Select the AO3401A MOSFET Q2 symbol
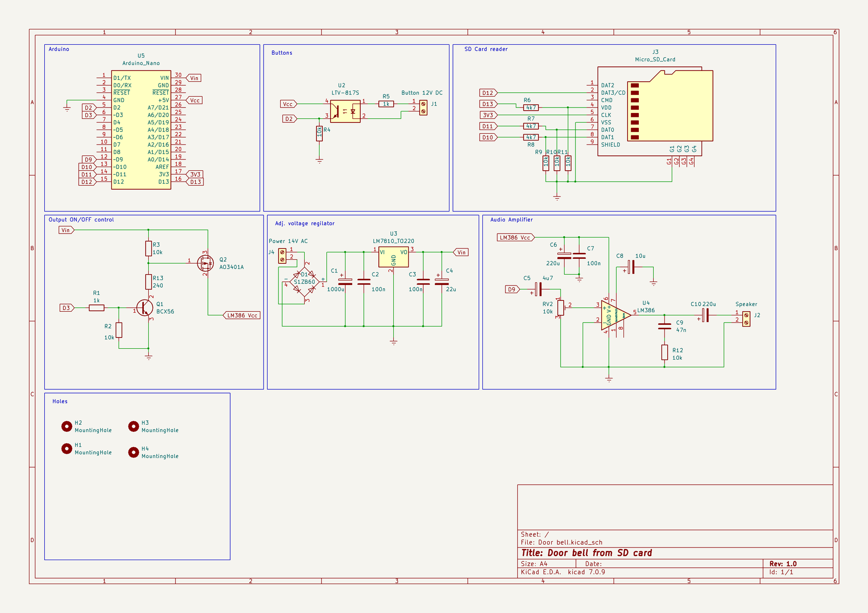Viewport: 868px width, 613px height. 205,262
